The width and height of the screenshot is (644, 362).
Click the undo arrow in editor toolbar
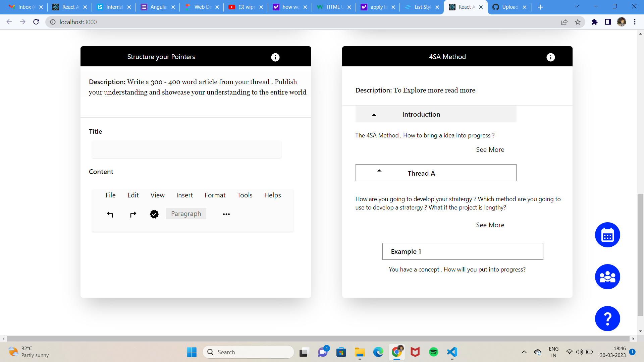tap(110, 214)
